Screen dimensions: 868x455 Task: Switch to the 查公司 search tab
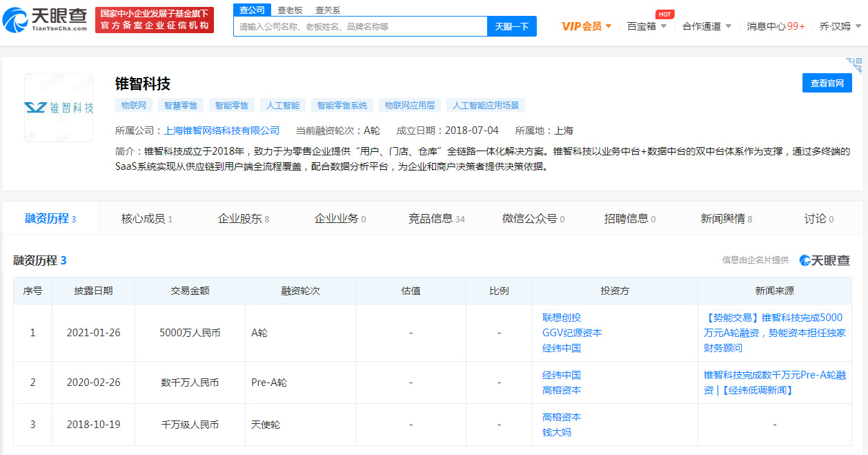[252, 10]
